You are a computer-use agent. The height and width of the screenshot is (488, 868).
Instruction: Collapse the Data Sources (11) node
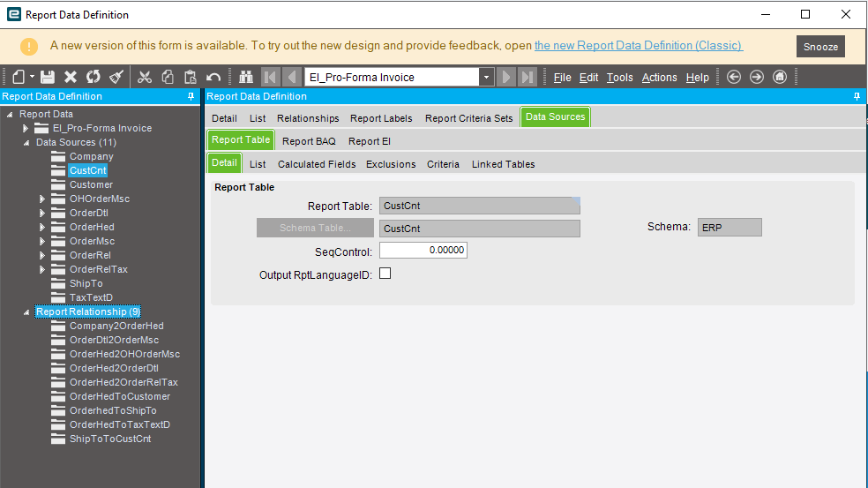click(26, 142)
